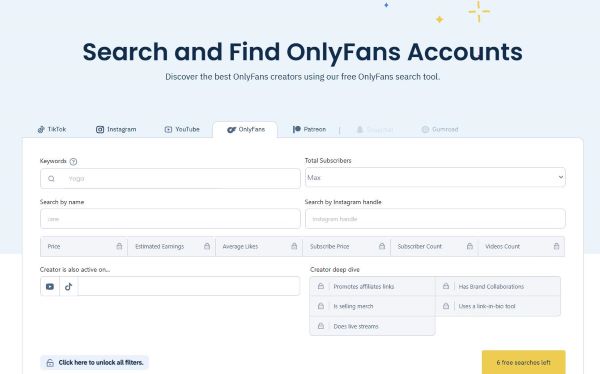Open the Patreon tab
The height and width of the screenshot is (374, 600).
(309, 129)
